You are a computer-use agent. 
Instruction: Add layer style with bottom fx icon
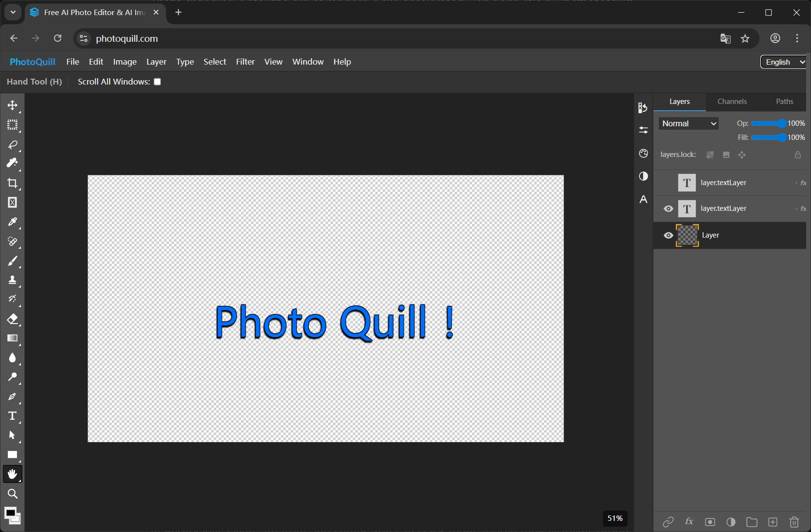point(689,521)
